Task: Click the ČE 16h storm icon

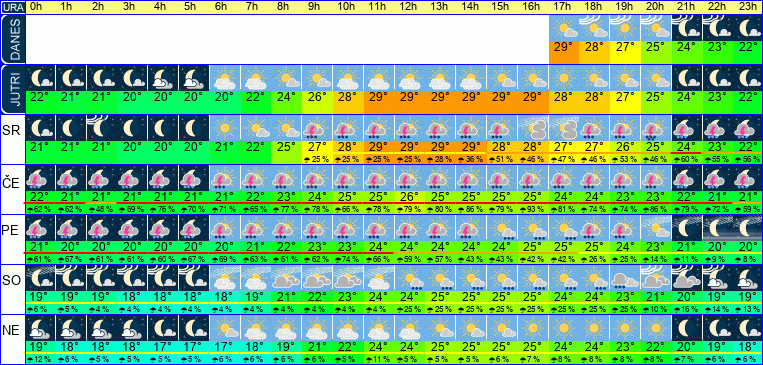Action: click(x=533, y=178)
